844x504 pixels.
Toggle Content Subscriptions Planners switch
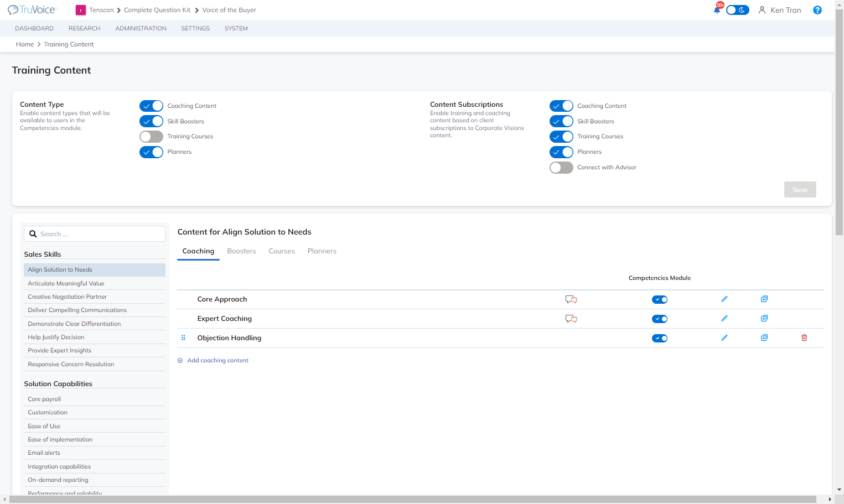(561, 152)
